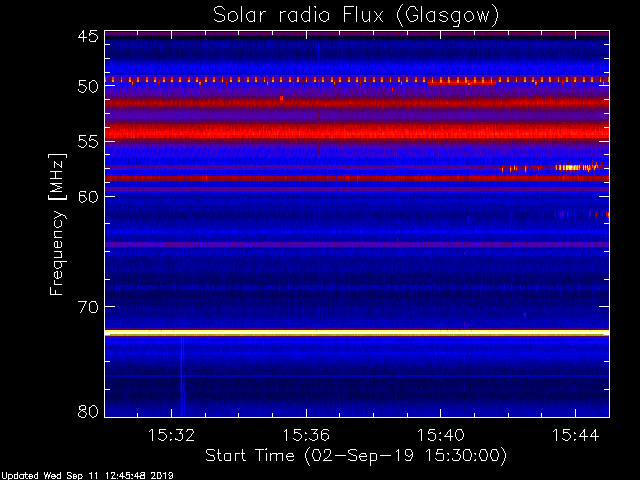This screenshot has width=640, height=480.
Task: Click the 45 frequency tick label
Action: [x=88, y=36]
